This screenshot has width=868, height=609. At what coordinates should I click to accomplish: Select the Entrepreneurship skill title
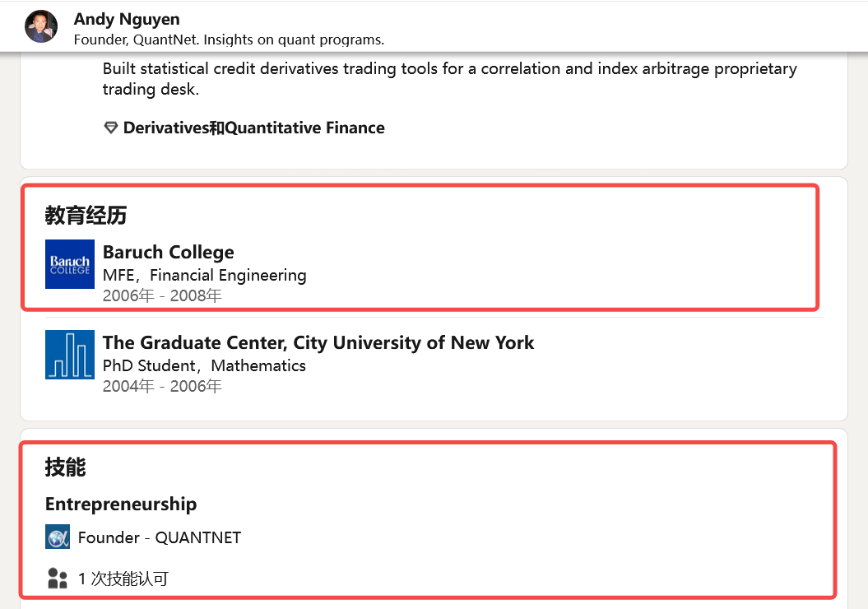pos(121,504)
